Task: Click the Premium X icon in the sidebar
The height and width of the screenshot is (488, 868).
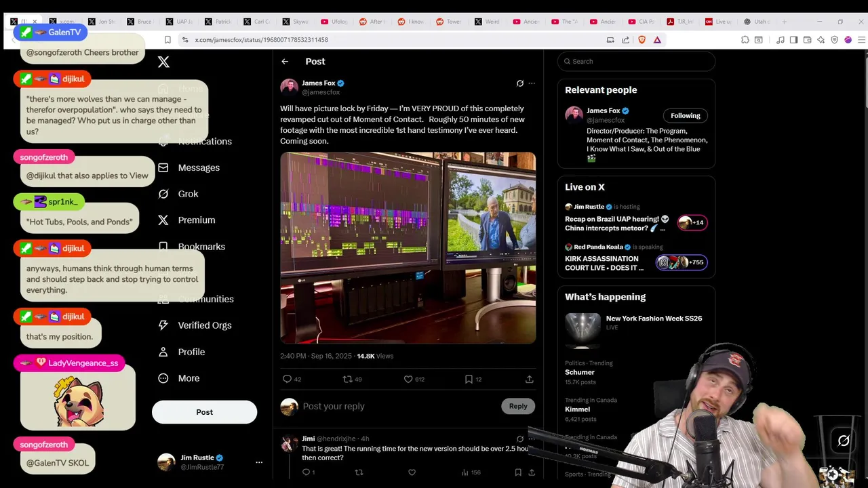Action: [163, 220]
